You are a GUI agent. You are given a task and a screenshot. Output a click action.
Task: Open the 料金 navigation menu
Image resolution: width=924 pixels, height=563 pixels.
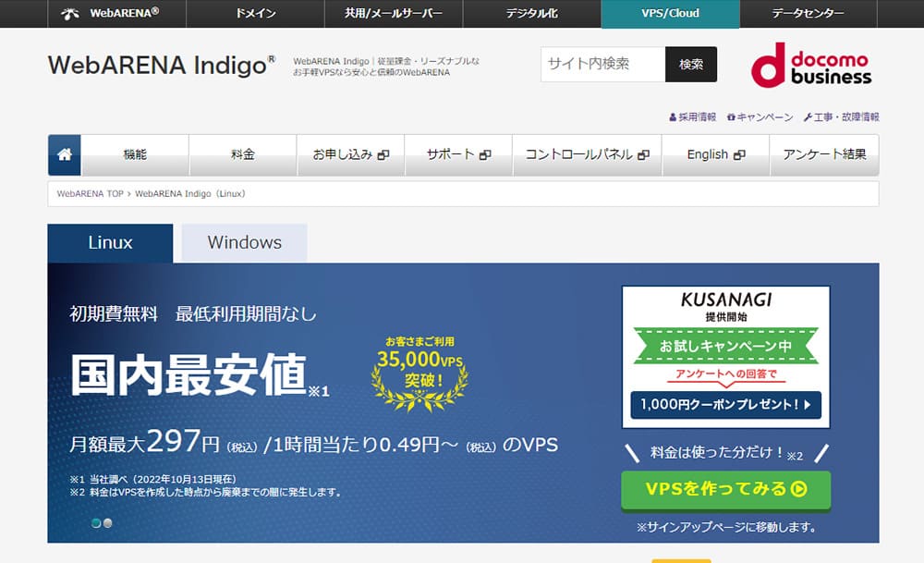click(243, 155)
